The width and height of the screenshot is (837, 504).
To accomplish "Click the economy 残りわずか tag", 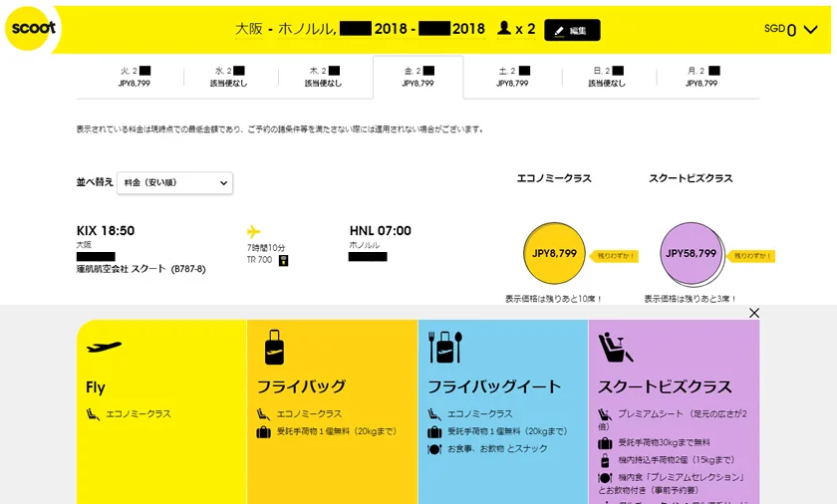I will 614,256.
